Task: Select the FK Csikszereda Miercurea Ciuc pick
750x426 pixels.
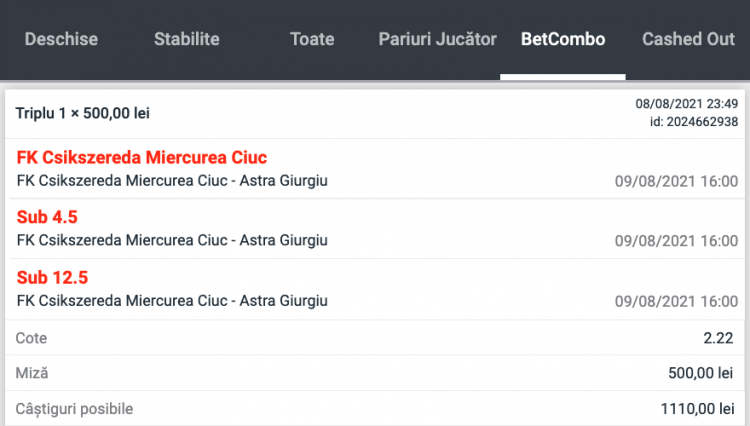Action: coord(142,158)
